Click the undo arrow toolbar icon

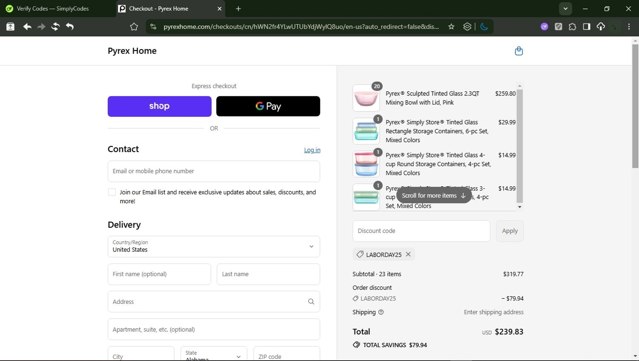70,26
